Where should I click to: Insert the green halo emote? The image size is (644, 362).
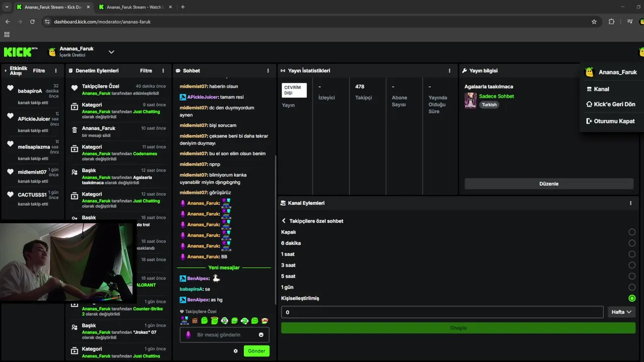pos(214,321)
